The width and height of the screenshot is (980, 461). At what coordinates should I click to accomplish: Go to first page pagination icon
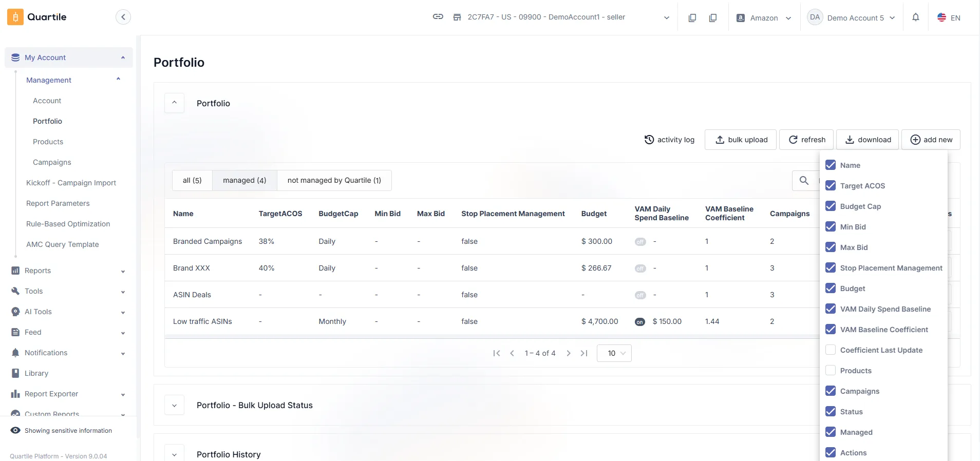pyautogui.click(x=497, y=353)
